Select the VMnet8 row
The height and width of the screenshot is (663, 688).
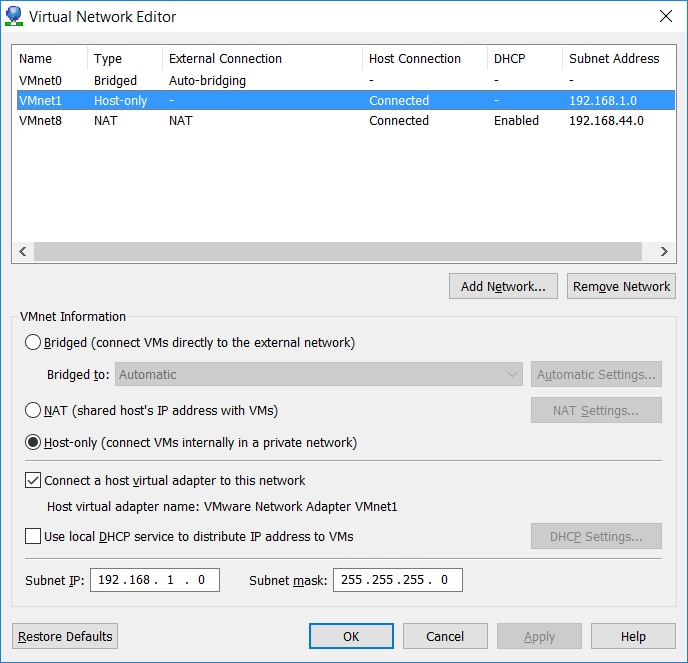pos(346,121)
